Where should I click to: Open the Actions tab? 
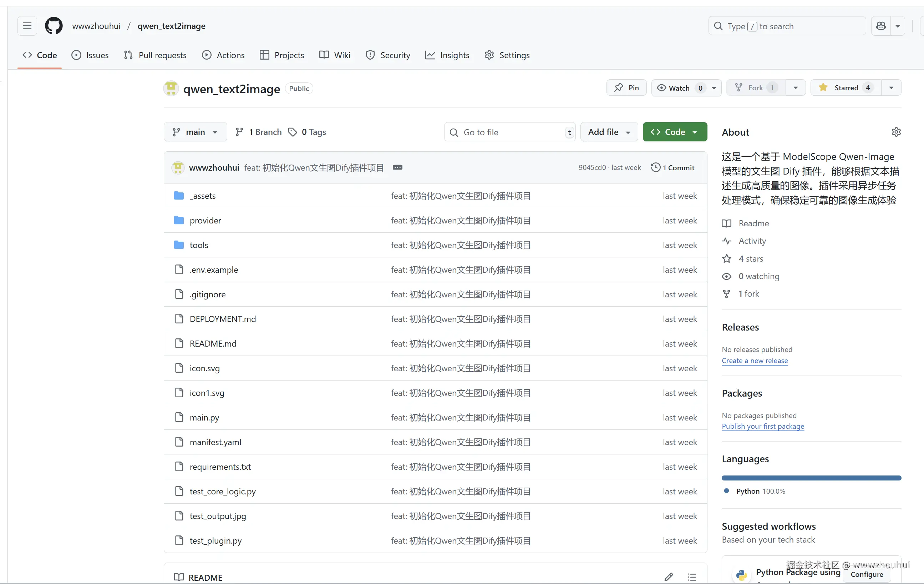(223, 55)
